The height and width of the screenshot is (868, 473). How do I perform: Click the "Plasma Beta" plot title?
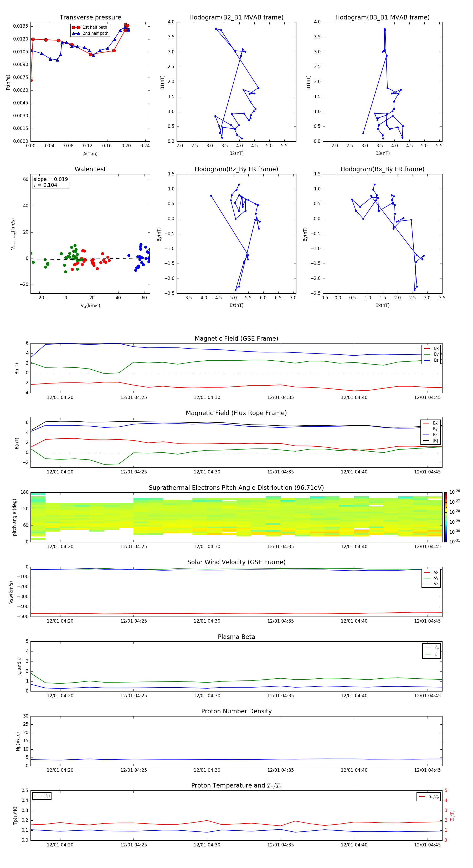point(236,637)
